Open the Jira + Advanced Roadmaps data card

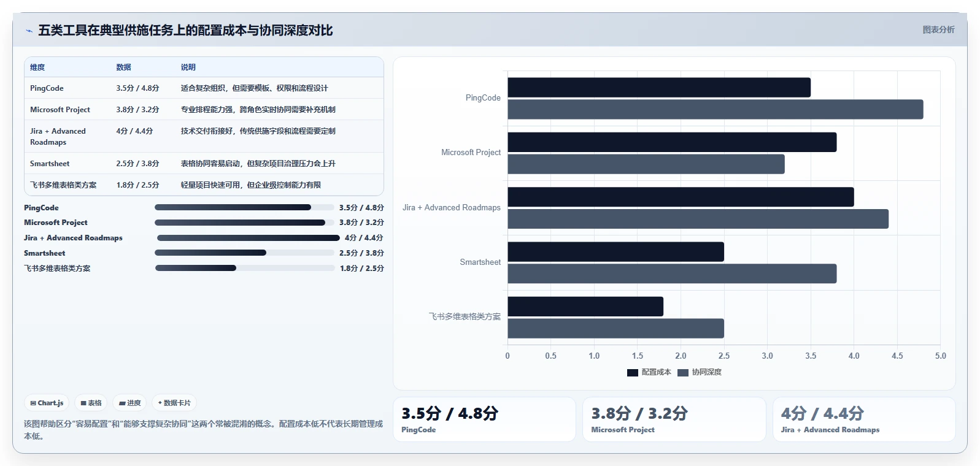tap(864, 419)
